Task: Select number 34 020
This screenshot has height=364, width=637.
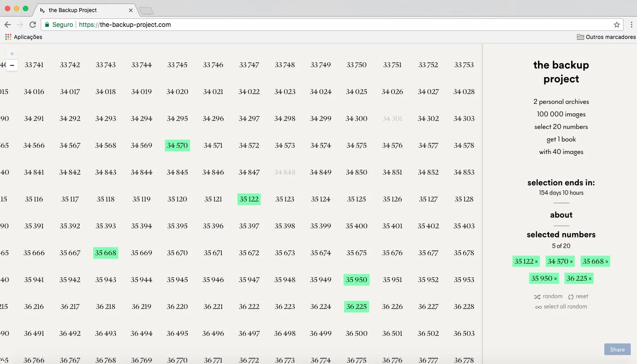Action: click(x=177, y=92)
